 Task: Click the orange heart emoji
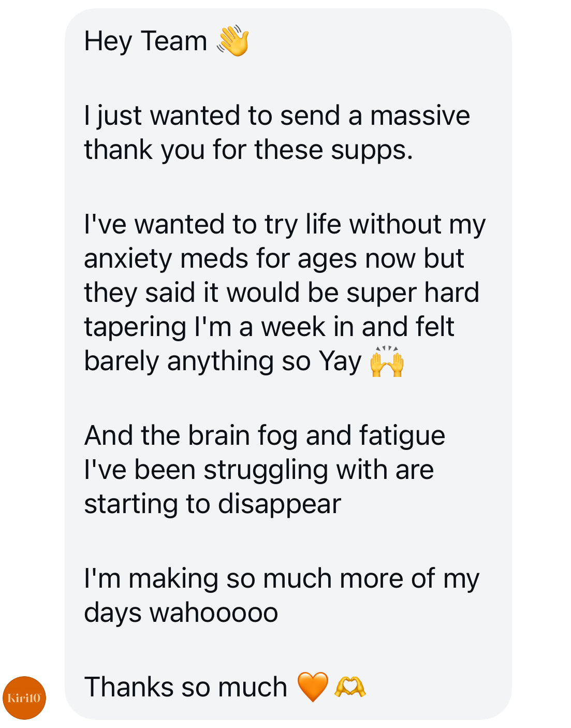click(313, 687)
